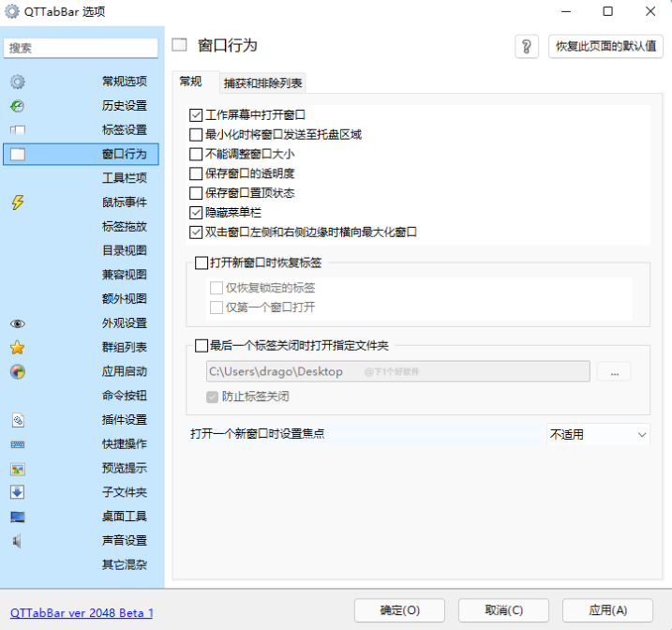Click 恢复此页面的默认值 button
The height and width of the screenshot is (630, 672).
coord(605,46)
